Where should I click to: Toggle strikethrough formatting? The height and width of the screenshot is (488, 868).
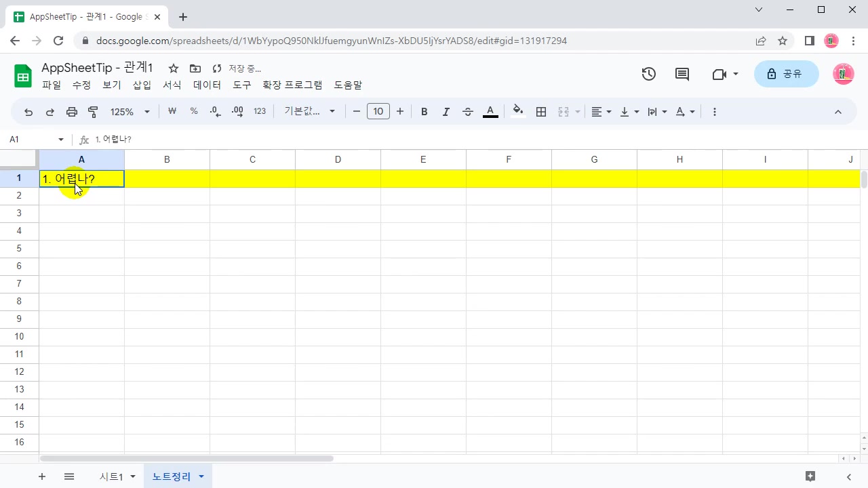point(468,112)
